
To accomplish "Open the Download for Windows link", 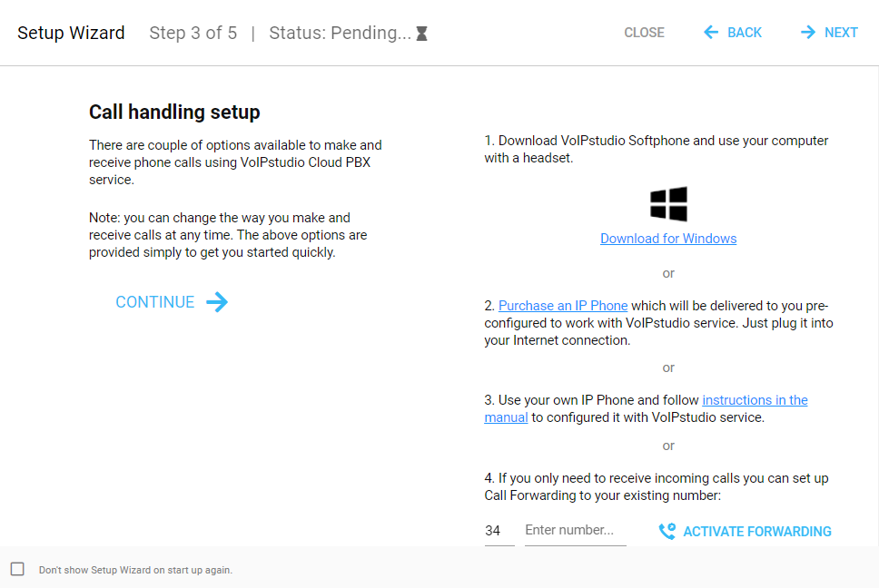I will tap(668, 239).
